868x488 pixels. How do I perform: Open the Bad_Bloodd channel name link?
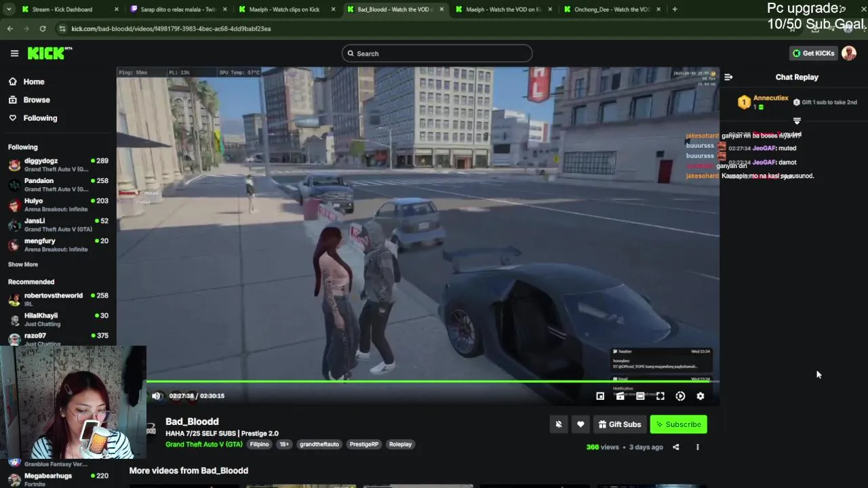[x=192, y=422]
